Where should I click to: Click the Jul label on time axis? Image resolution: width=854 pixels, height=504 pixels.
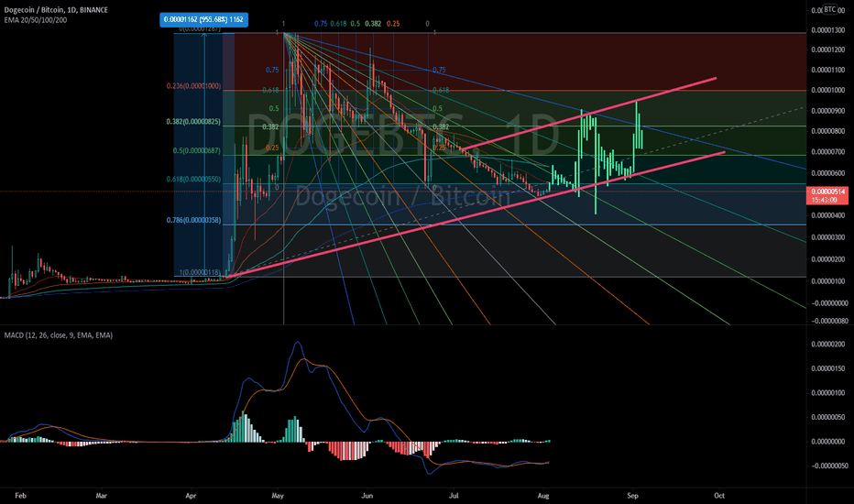click(454, 496)
